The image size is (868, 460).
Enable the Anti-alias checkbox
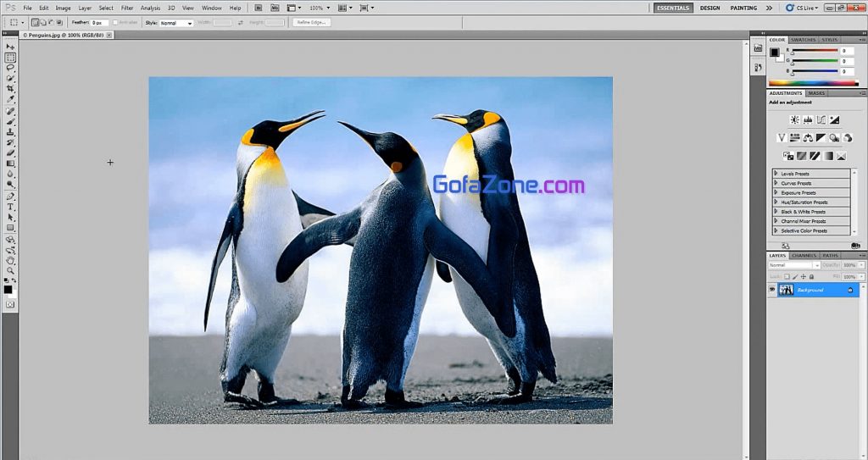click(115, 23)
